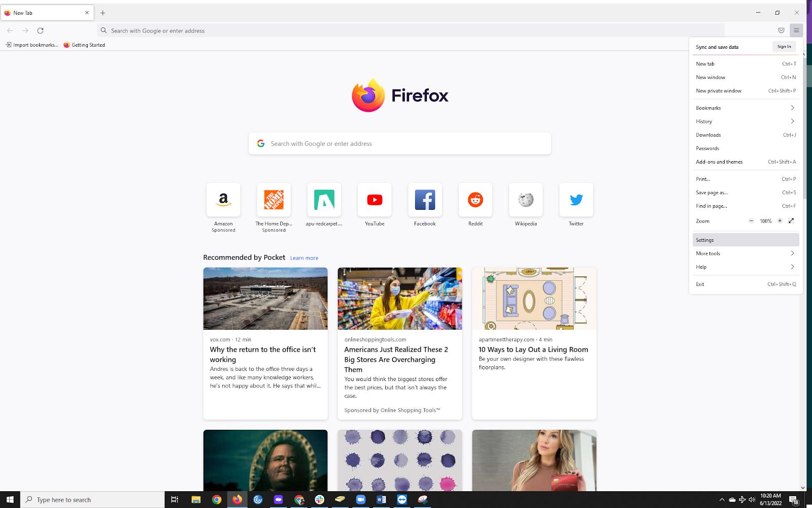Click the URL bar search field
This screenshot has height=508, width=812.
click(x=411, y=30)
